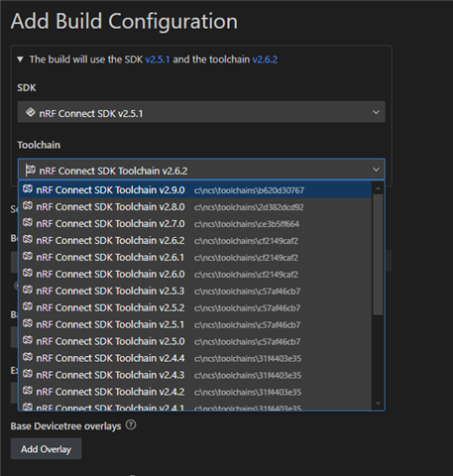Click the icon beside Toolchain v2.6.0
This screenshot has height=476, width=453.
[x=28, y=274]
